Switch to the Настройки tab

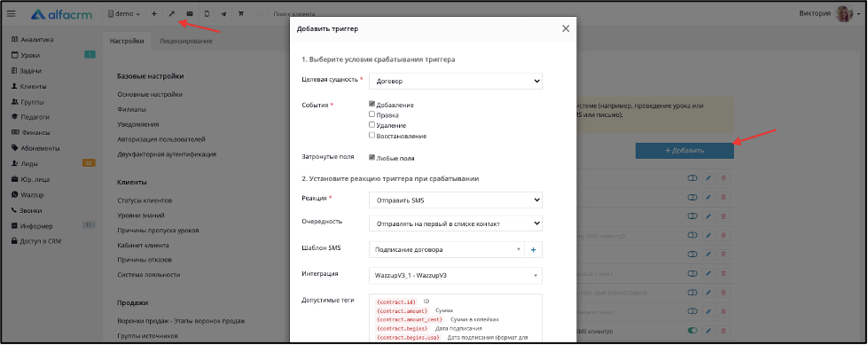pos(127,41)
